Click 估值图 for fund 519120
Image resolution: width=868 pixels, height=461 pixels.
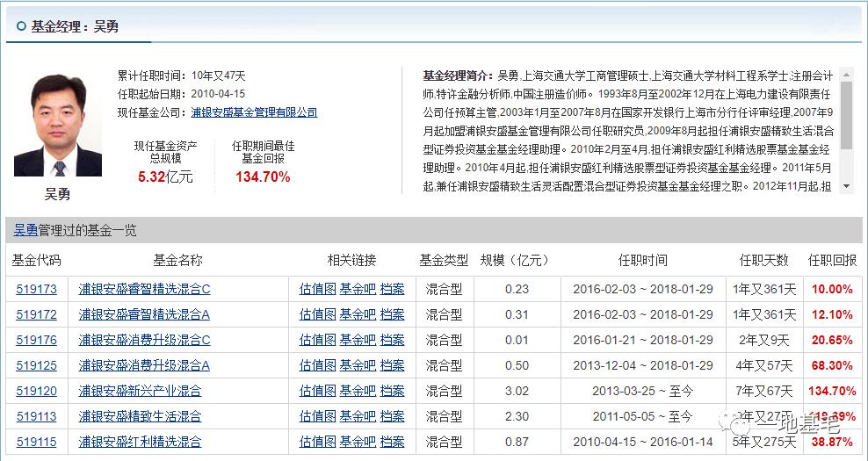[x=318, y=391]
